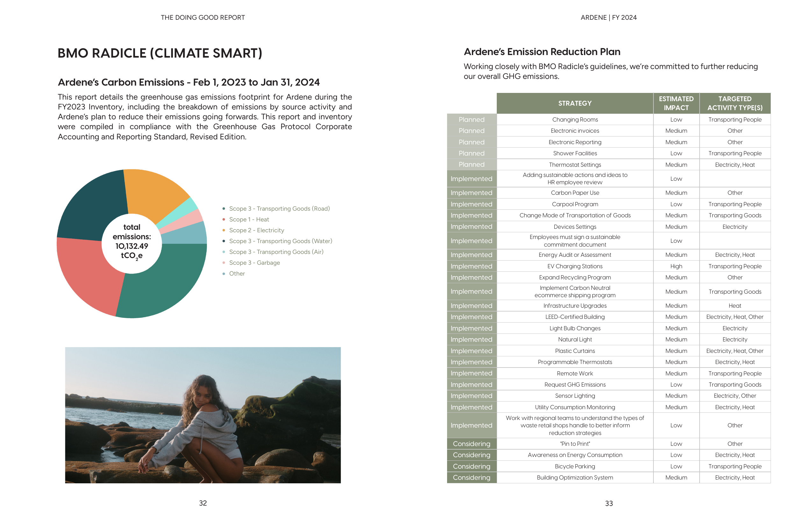Click the BMO RADICLE (CLIMATE SMART) heading
Viewport: 812px width, 525px height.
click(160, 53)
